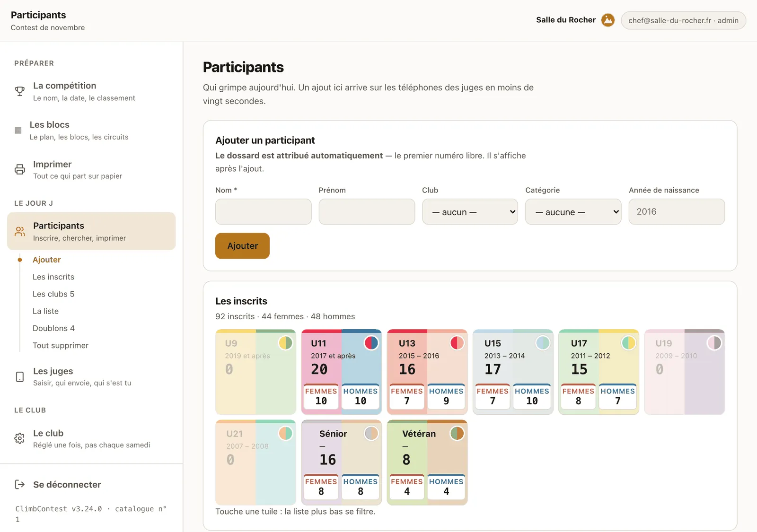The height and width of the screenshot is (532, 757).
Task: Filter by U17 Femmes 8
Action: [578, 396]
